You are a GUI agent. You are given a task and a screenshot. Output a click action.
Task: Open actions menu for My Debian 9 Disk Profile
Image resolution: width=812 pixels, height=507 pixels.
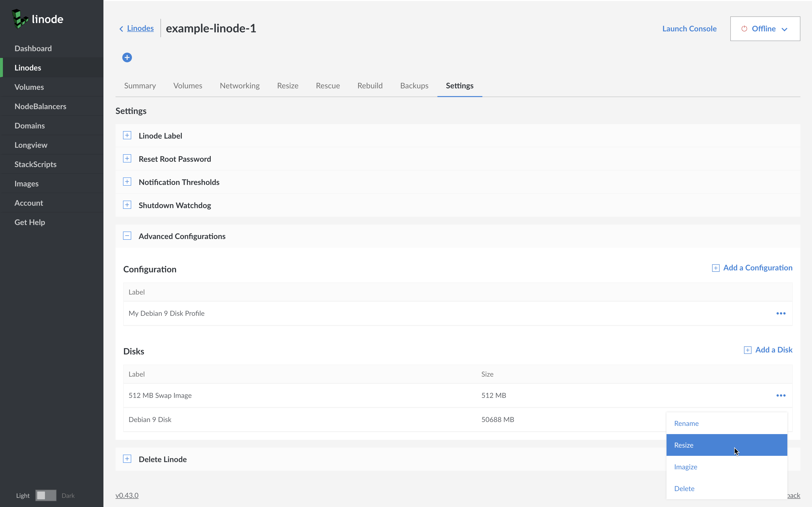[780, 313]
